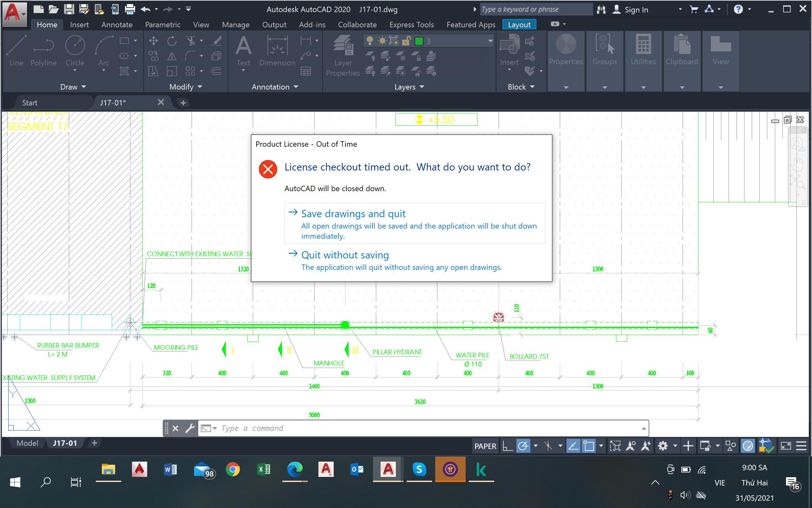Choose Quit without saving
The image size is (812, 508).
[x=415, y=260]
